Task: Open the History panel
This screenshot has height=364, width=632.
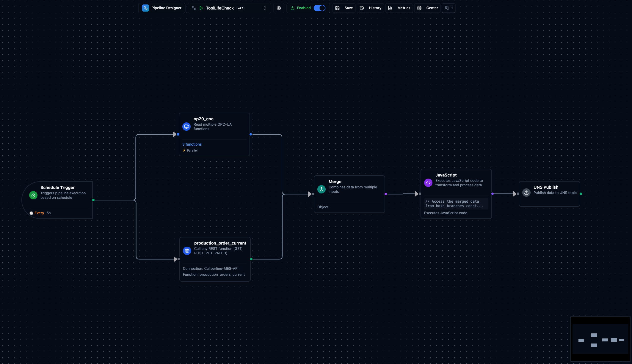Action: 371,8
